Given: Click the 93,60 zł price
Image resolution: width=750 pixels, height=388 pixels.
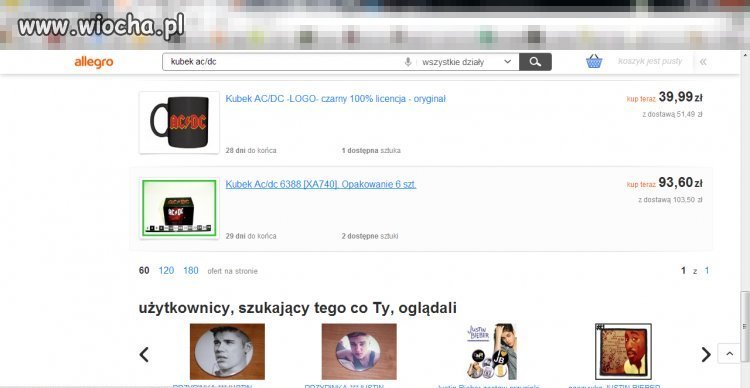Looking at the screenshot, I should coord(680,183).
